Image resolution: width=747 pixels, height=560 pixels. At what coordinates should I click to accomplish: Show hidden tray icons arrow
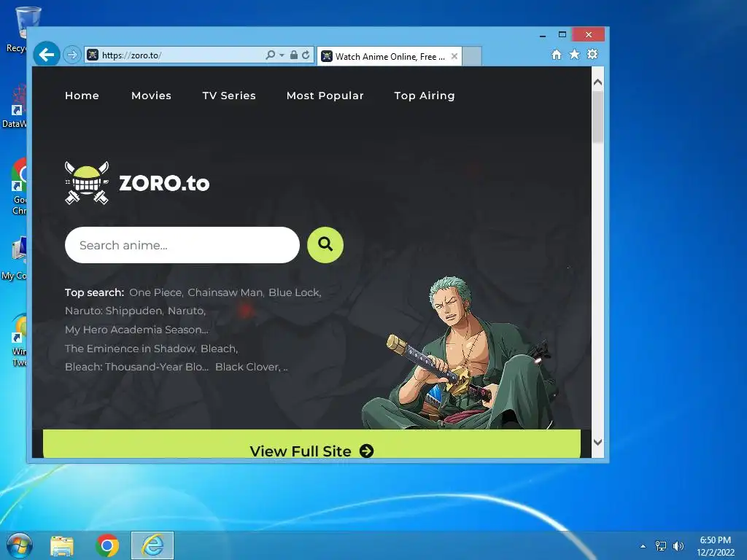pos(643,546)
